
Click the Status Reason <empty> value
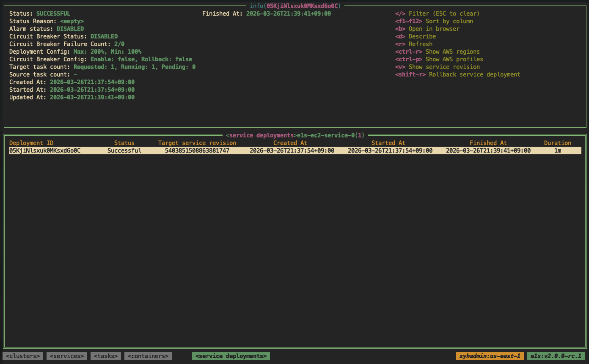pyautogui.click(x=72, y=21)
